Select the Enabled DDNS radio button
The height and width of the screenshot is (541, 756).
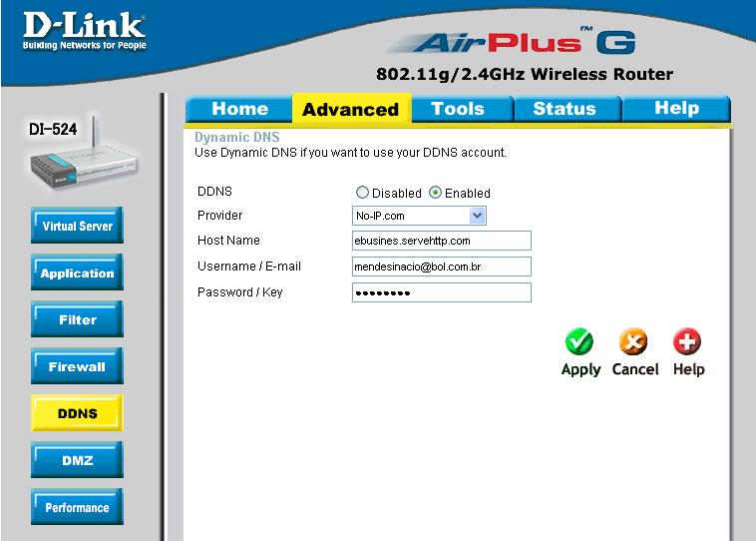(435, 193)
